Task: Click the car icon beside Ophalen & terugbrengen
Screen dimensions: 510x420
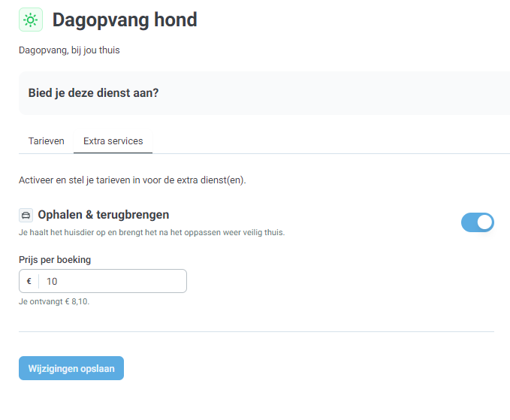Action: click(x=26, y=216)
